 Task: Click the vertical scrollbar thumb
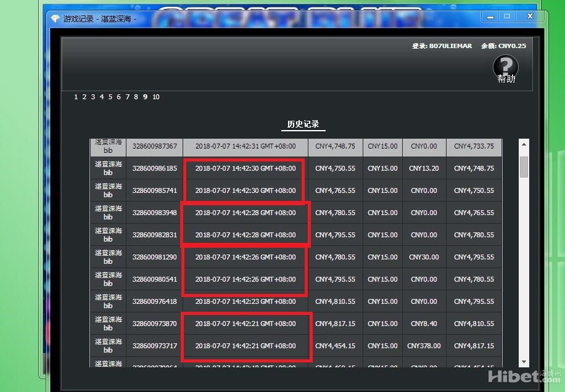[524, 166]
